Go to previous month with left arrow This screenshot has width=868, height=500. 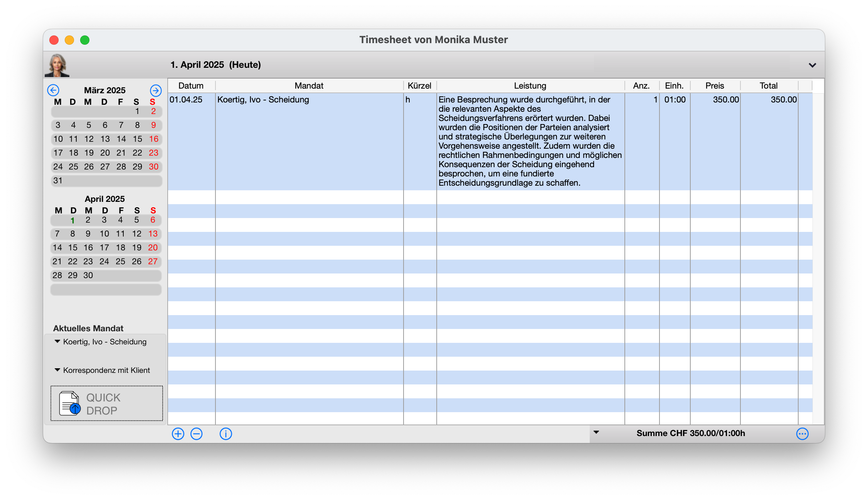pos(53,90)
